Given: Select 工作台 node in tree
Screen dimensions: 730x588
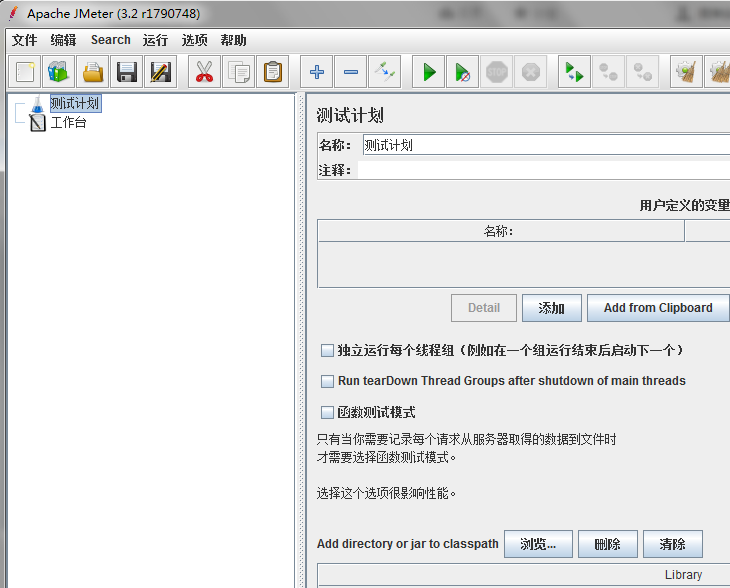Looking at the screenshot, I should (68, 123).
